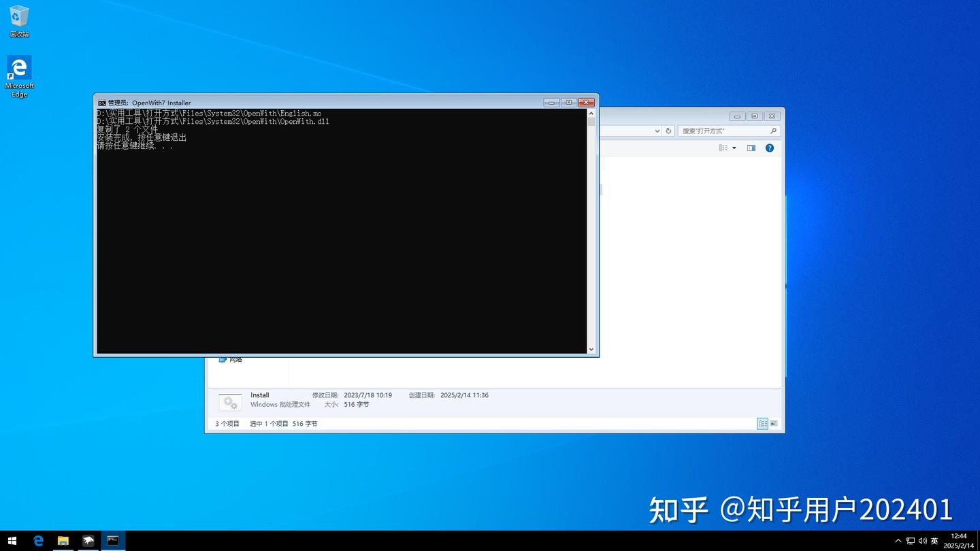Open the Recycle Bin on the desktop

pyautogui.click(x=19, y=15)
